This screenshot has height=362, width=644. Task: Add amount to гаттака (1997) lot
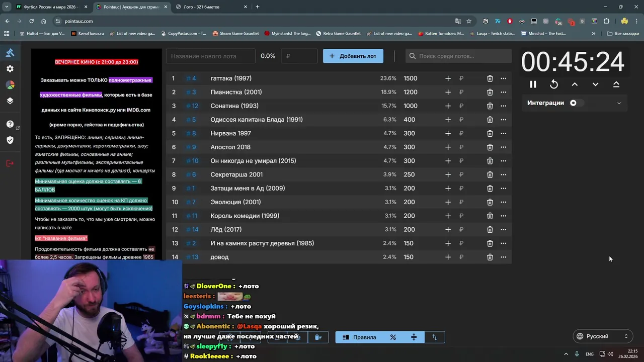click(x=448, y=78)
